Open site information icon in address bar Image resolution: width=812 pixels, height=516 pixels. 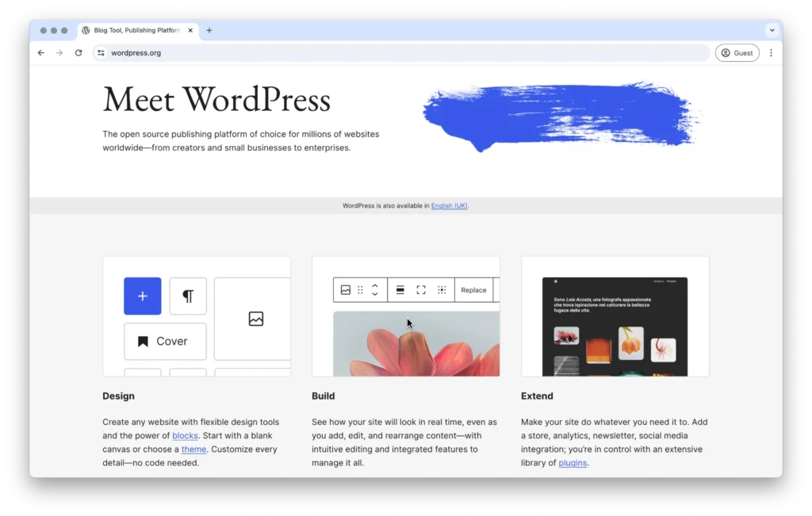pyautogui.click(x=101, y=53)
